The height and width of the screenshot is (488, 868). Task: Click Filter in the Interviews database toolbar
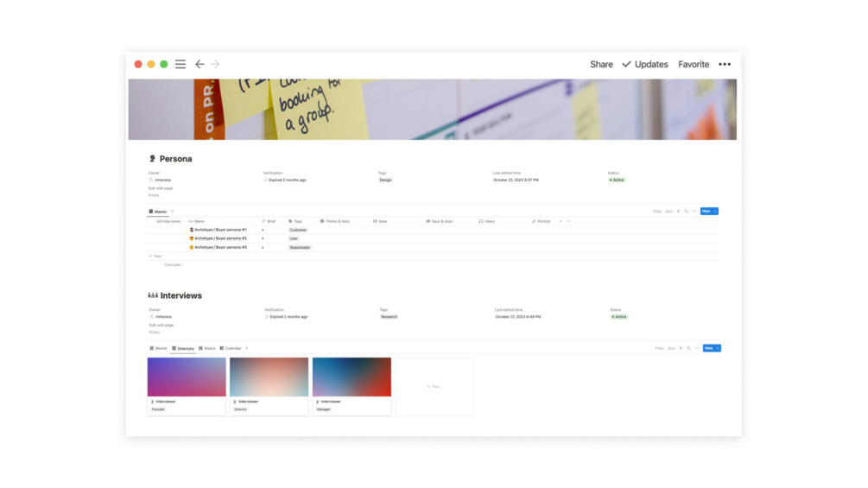[x=659, y=349]
